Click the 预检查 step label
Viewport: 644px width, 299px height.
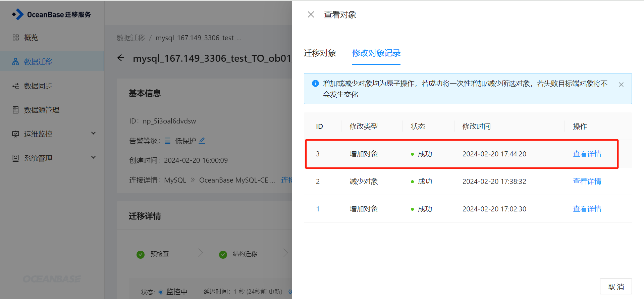tap(160, 254)
